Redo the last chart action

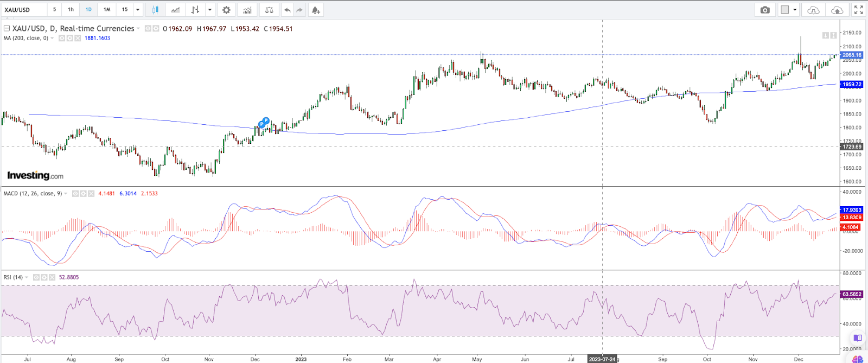[299, 10]
